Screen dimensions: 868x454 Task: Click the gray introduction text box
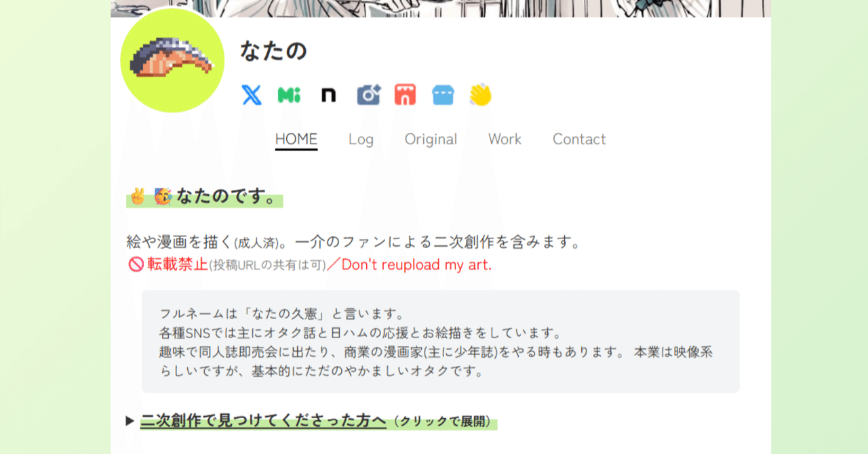click(440, 342)
